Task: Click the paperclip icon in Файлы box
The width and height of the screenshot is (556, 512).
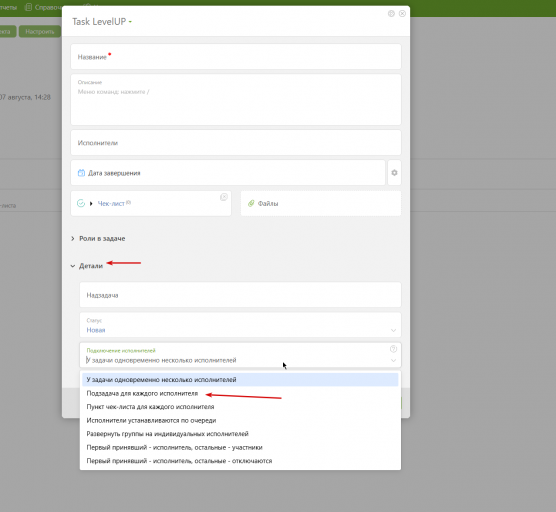Action: tap(251, 203)
